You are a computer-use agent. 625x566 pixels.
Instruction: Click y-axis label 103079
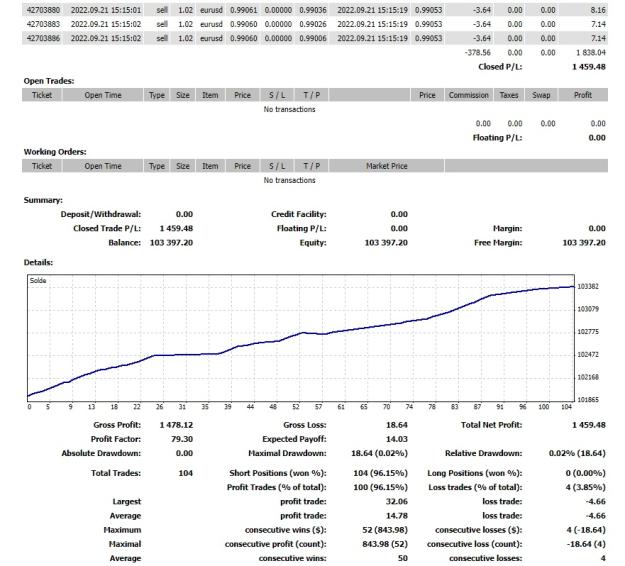588,309
